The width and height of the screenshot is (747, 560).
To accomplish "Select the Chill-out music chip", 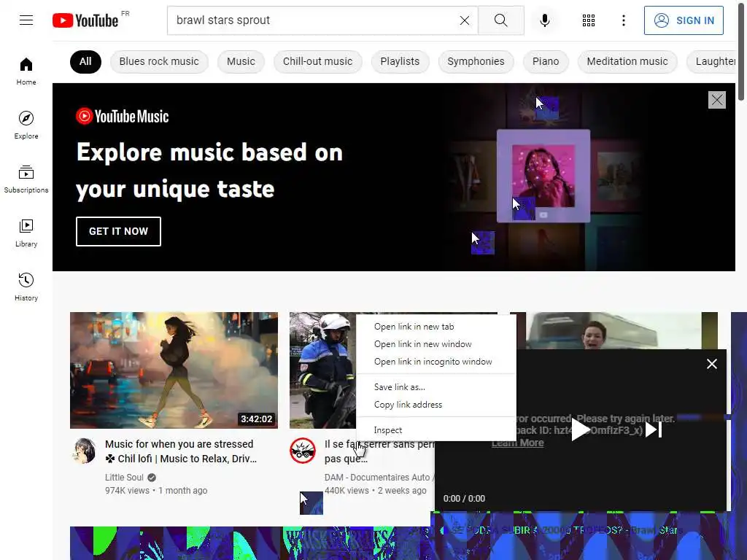I will pos(318,61).
